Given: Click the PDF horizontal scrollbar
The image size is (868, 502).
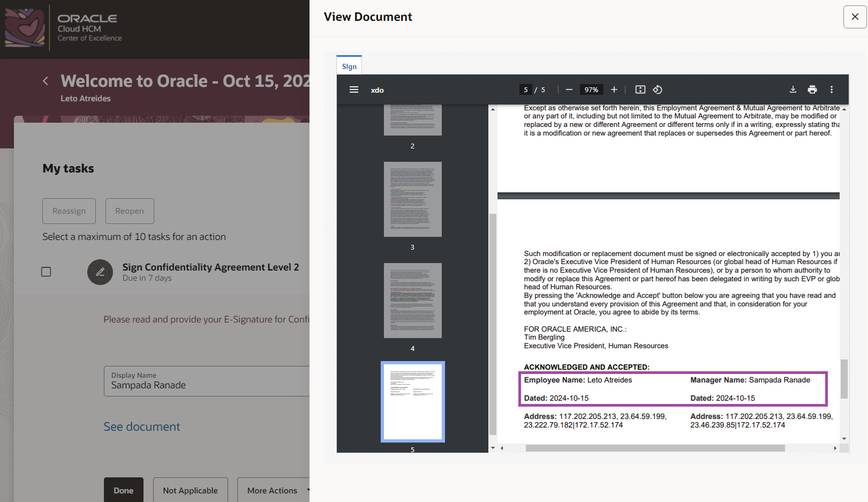Looking at the screenshot, I should tap(655, 448).
